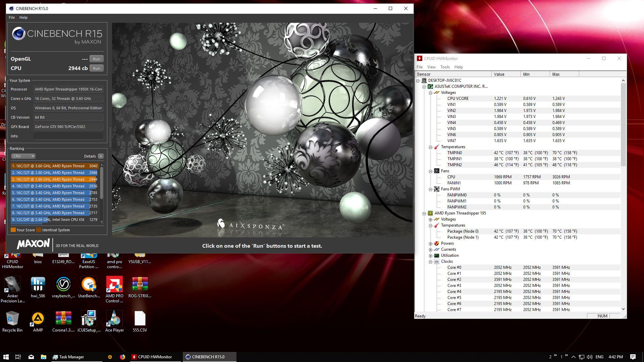Click the Info input field in Cinebench
The image size is (644, 362).
[x=68, y=136]
